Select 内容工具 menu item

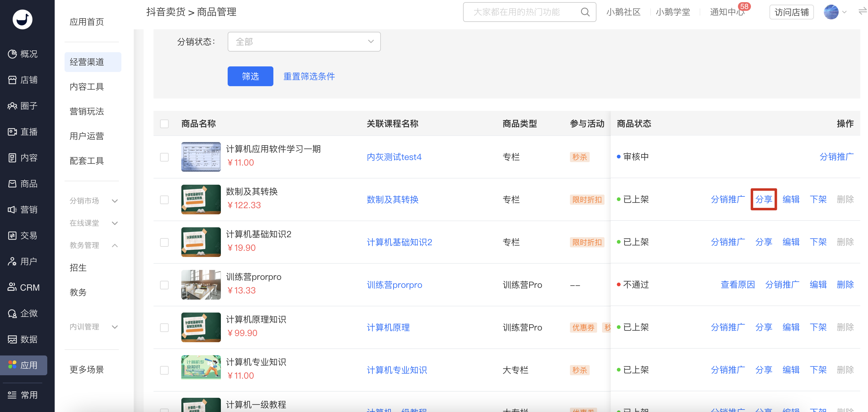(86, 87)
